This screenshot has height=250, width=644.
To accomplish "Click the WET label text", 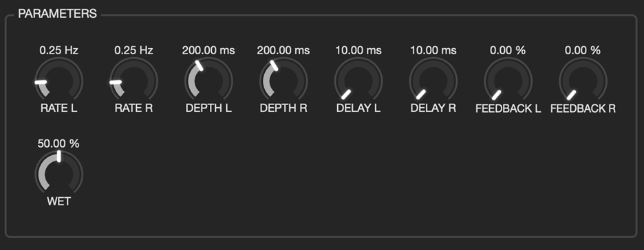I will (58, 202).
